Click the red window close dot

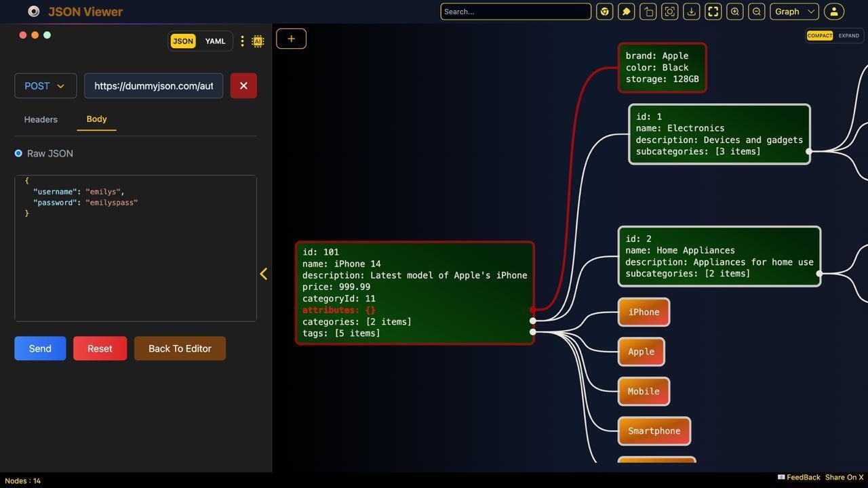(22, 35)
